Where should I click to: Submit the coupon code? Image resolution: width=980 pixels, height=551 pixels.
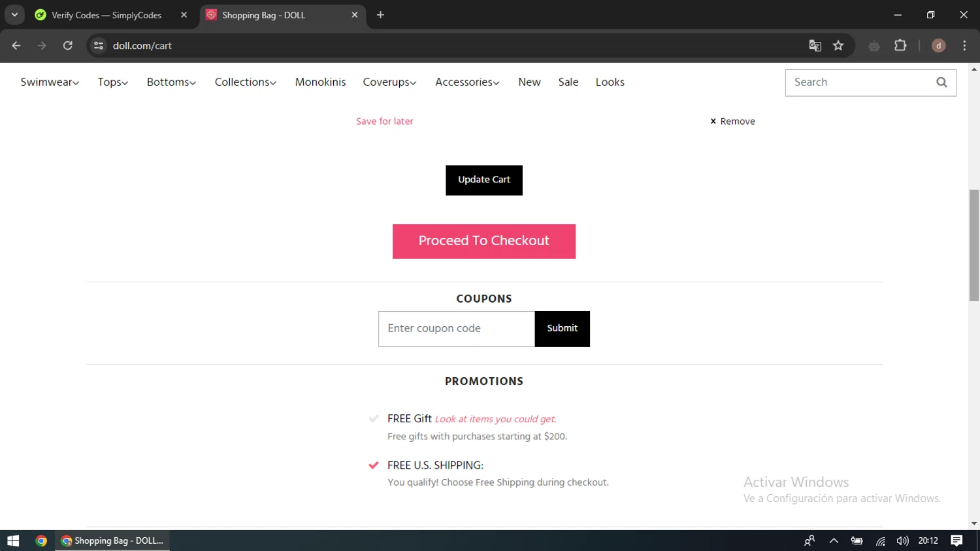tap(563, 329)
